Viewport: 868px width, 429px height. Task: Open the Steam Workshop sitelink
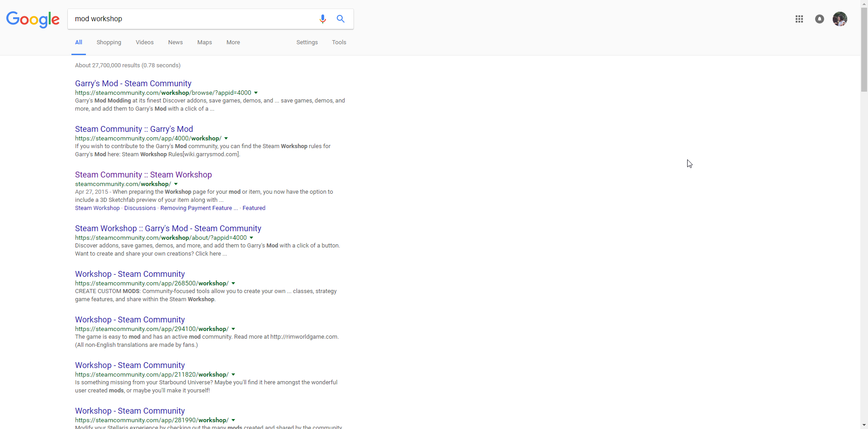(97, 208)
